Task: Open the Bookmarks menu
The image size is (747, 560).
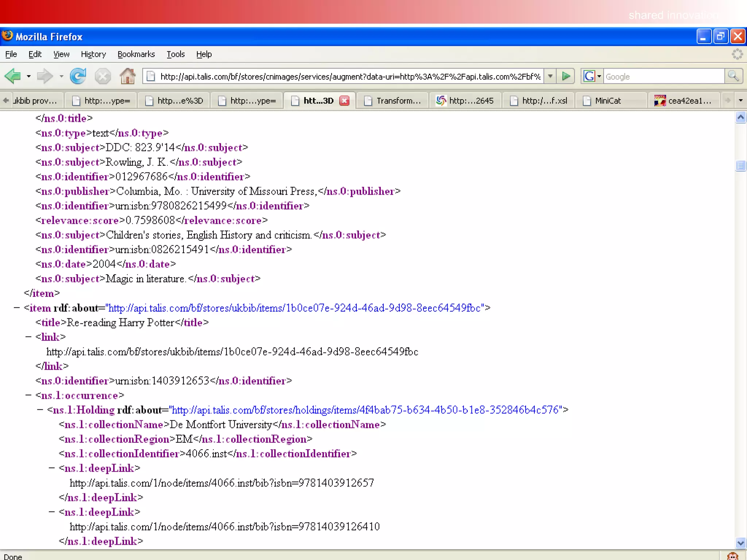Action: pos(136,54)
